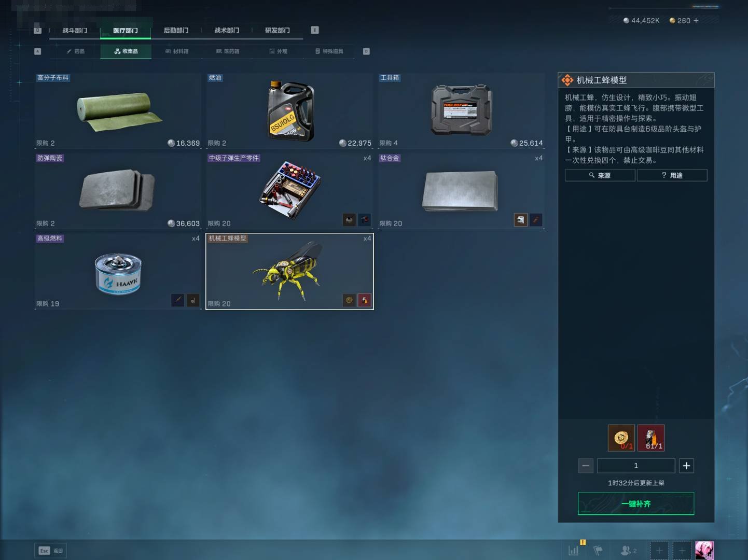Screen dimensions: 748x560
Task: Click Esc 返回 back button
Action: 51,551
